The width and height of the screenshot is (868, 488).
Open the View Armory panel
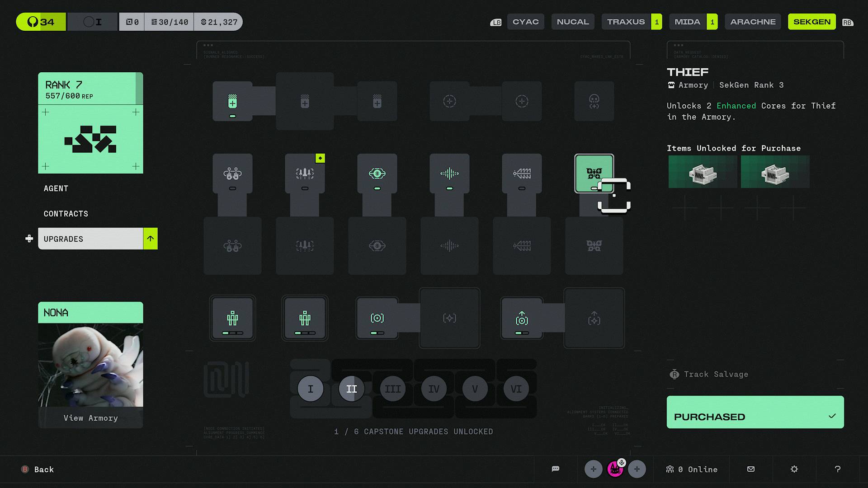pos(90,418)
